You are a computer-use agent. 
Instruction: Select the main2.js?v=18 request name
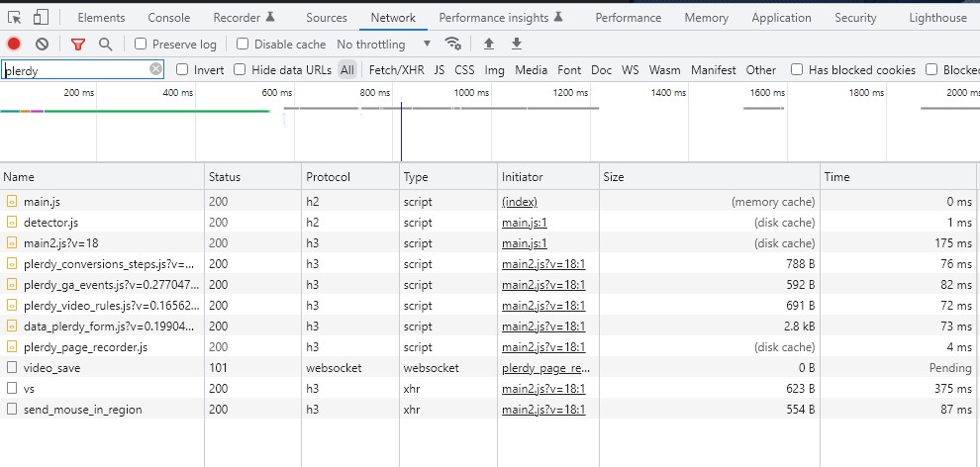click(x=61, y=242)
